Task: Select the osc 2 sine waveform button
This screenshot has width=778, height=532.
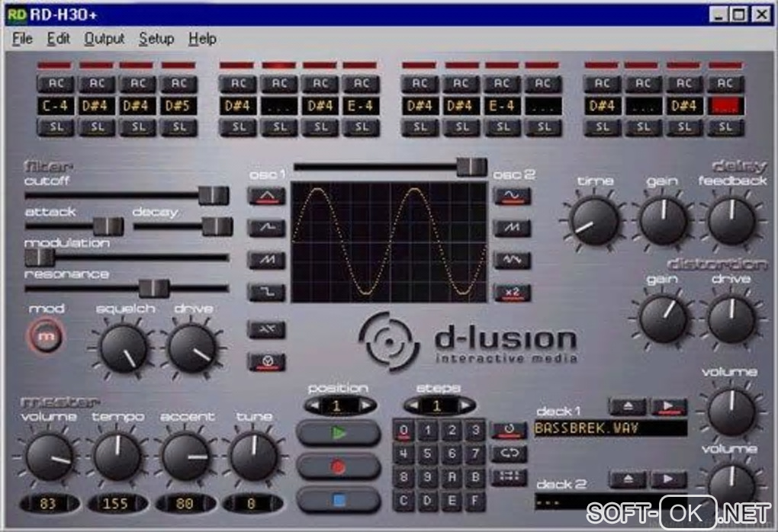Action: pos(512,197)
